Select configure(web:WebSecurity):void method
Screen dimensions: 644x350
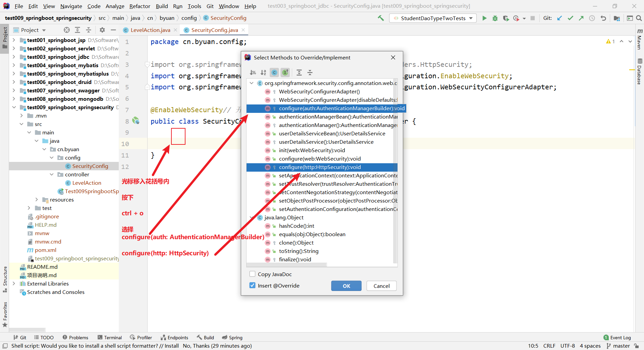coord(320,159)
